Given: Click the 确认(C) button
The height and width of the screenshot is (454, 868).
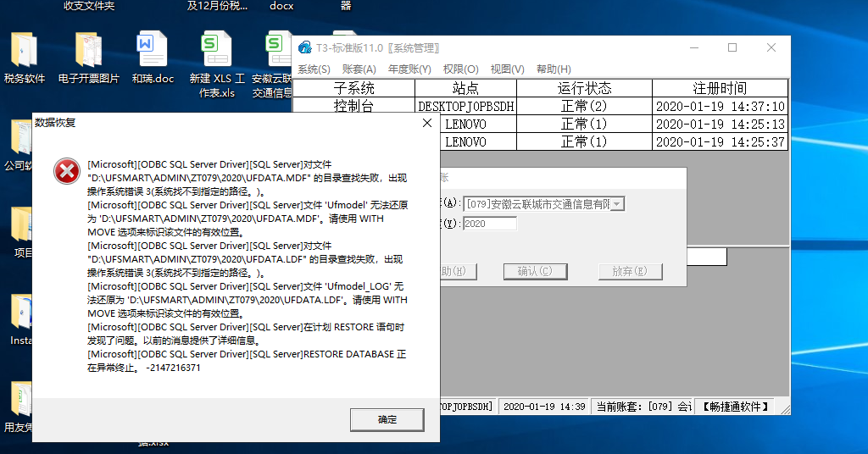Looking at the screenshot, I should coord(536,272).
